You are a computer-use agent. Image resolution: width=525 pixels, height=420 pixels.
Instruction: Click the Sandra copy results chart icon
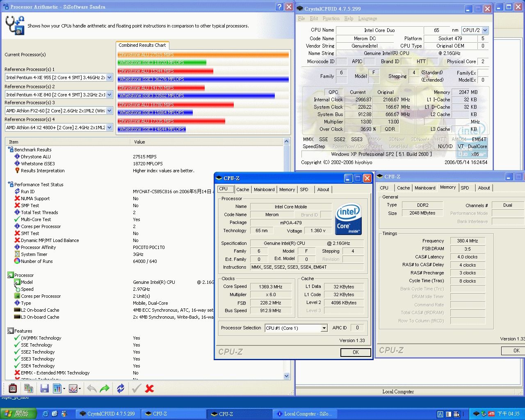pos(28,388)
